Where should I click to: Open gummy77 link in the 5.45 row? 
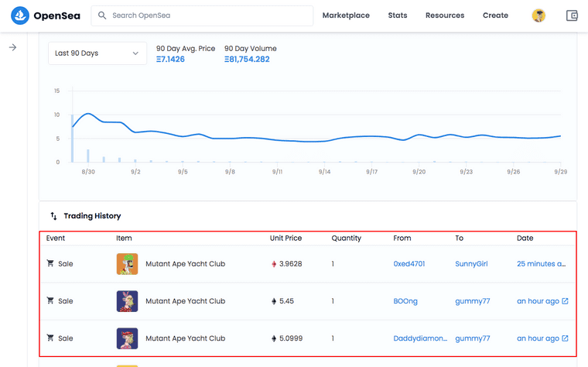473,301
